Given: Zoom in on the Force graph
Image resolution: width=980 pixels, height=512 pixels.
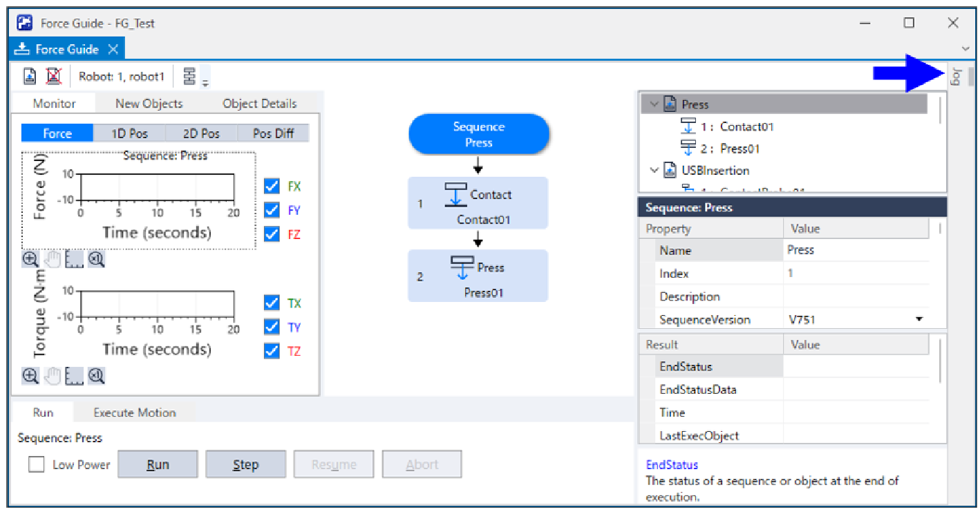Looking at the screenshot, I should [30, 260].
